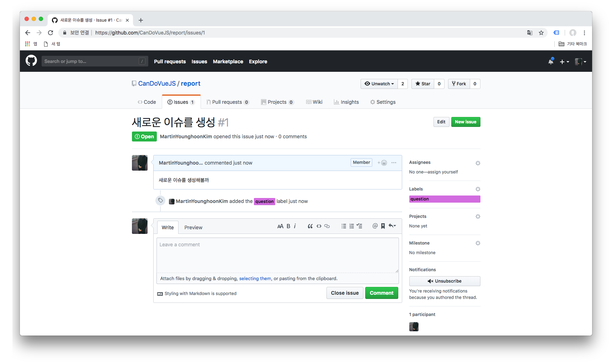Open the apps bookmark shortcut
This screenshot has height=364, width=612.
pos(31,44)
